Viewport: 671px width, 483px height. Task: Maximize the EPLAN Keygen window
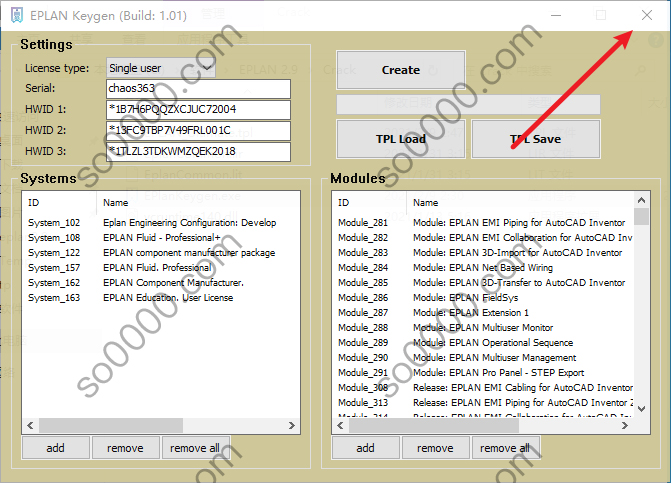601,15
